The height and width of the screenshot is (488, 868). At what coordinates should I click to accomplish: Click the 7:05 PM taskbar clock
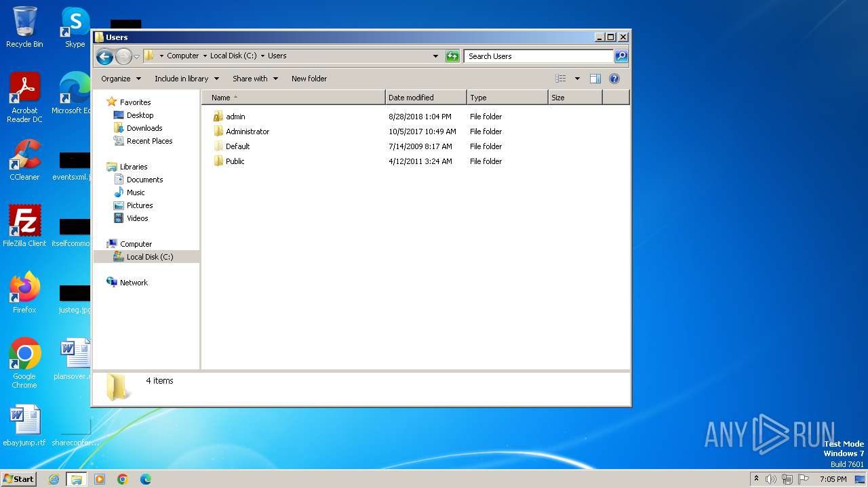pos(833,479)
